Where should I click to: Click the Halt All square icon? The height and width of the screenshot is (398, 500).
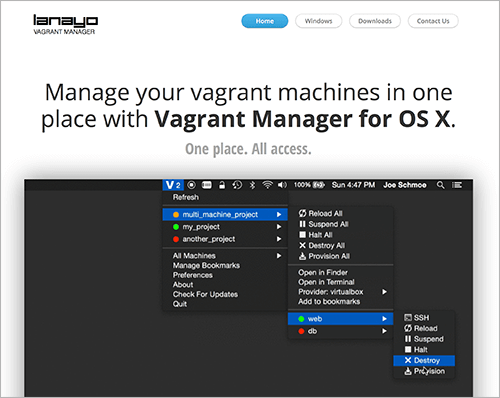(302, 235)
